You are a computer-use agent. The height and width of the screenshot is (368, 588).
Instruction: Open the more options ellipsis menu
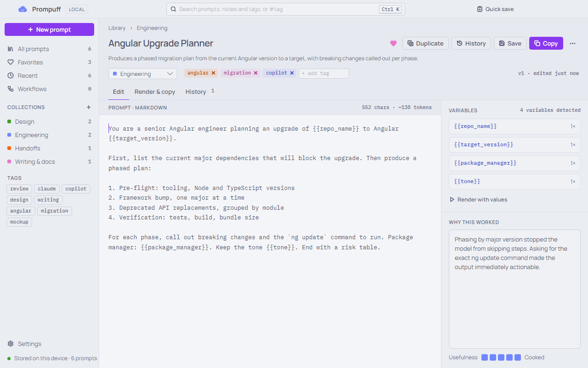click(572, 43)
